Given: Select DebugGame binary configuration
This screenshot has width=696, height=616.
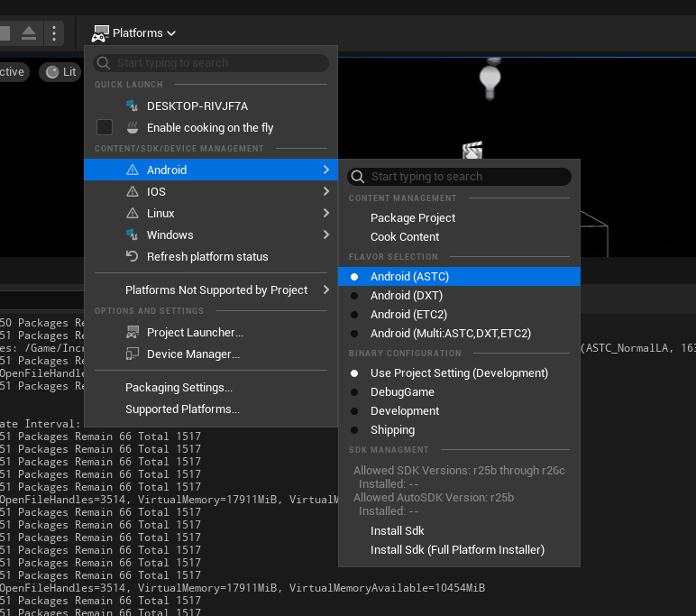Looking at the screenshot, I should pyautogui.click(x=459, y=392).
